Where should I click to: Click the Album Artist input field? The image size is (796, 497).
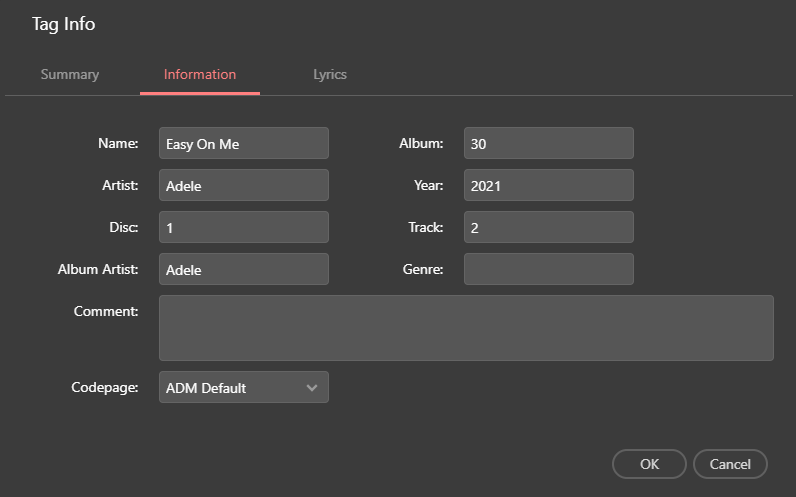pyautogui.click(x=244, y=269)
